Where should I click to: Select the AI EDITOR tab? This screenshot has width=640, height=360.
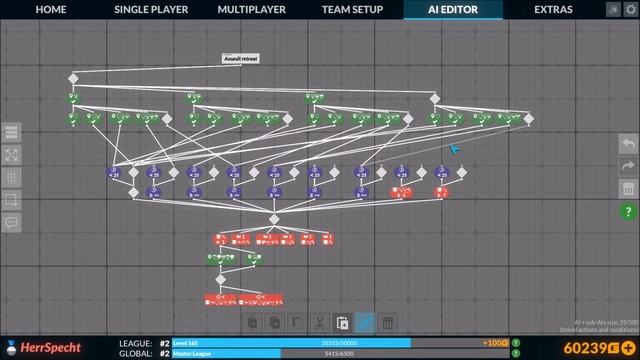click(x=453, y=9)
